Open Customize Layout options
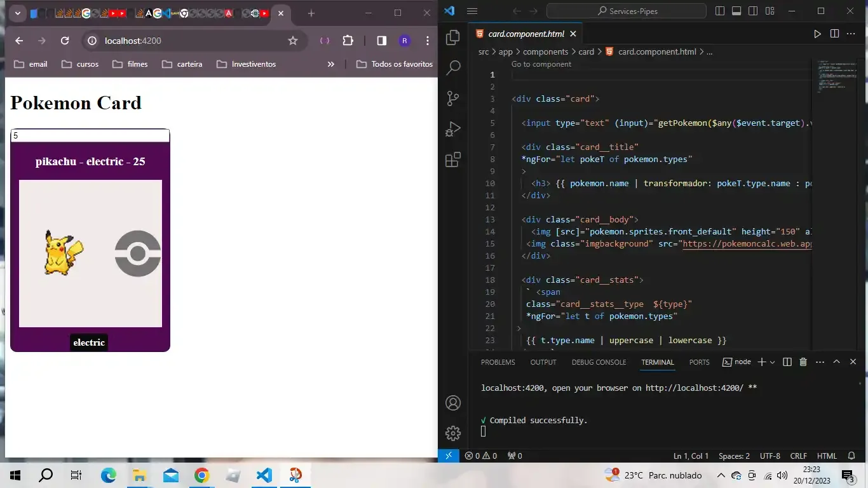 click(770, 11)
